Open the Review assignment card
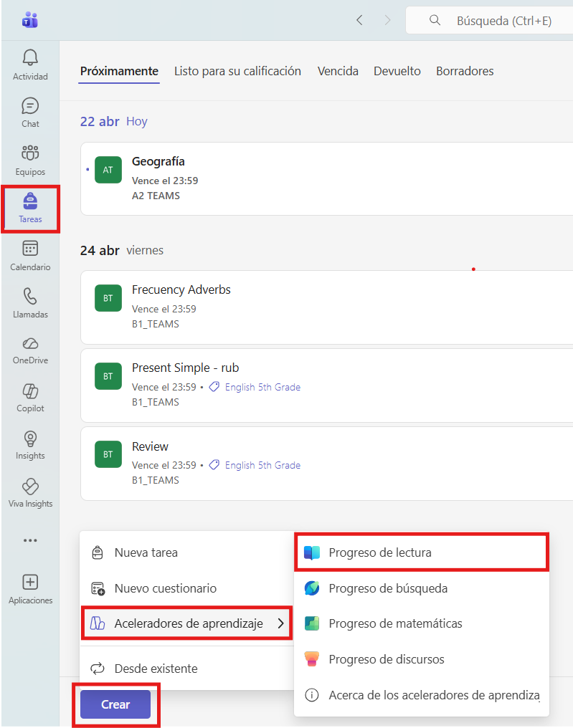This screenshot has width=573, height=728. 327,464
